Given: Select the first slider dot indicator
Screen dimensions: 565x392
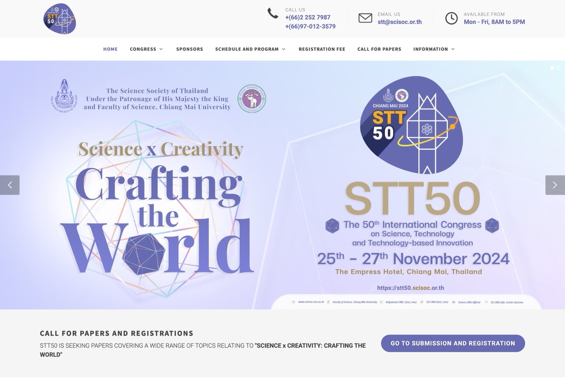Looking at the screenshot, I should click(552, 68).
